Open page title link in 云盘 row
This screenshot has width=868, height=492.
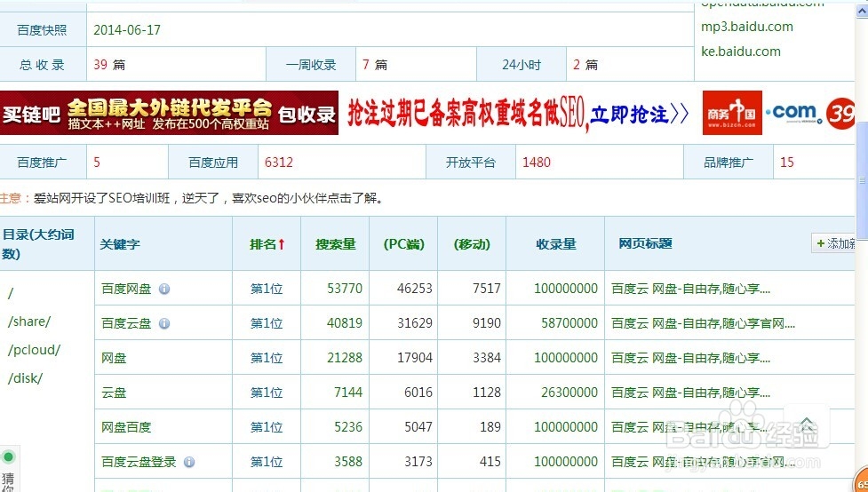690,393
